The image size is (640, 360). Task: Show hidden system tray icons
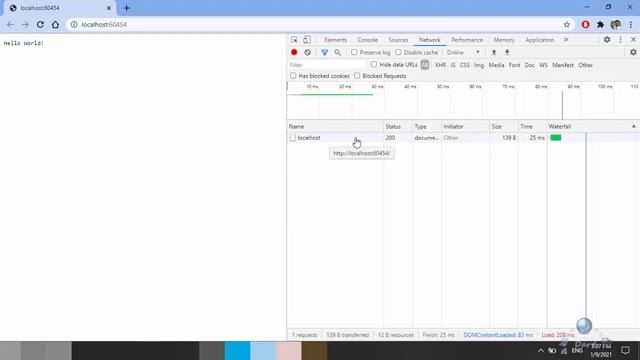[541, 350]
